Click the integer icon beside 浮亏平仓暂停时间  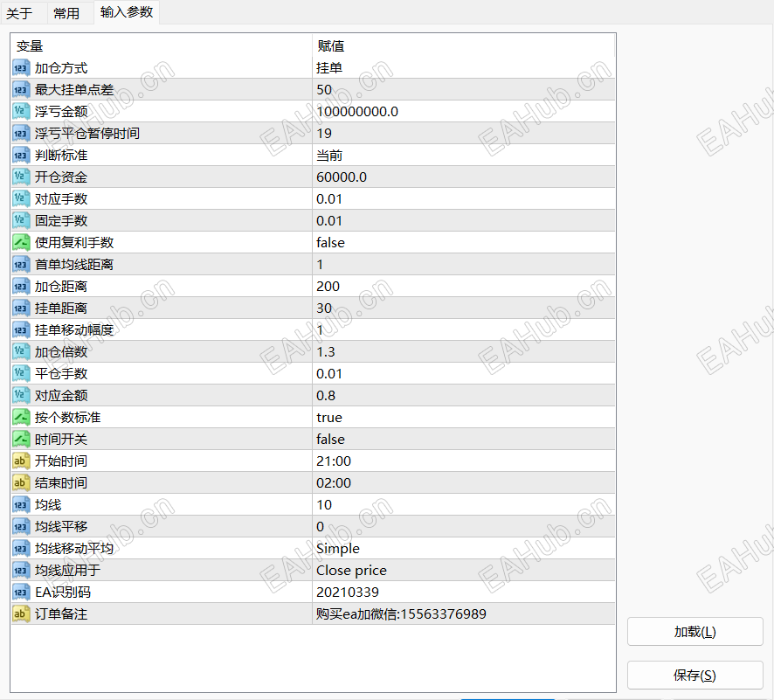tap(21, 134)
